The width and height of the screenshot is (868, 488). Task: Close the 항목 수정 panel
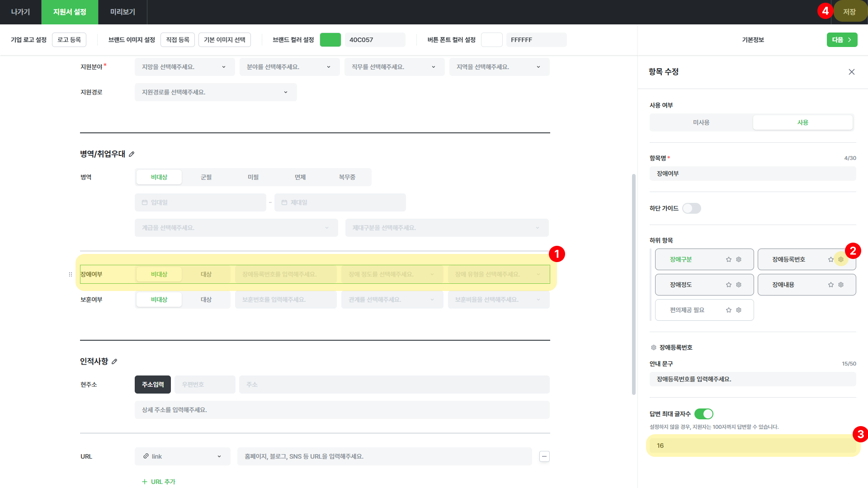click(851, 72)
